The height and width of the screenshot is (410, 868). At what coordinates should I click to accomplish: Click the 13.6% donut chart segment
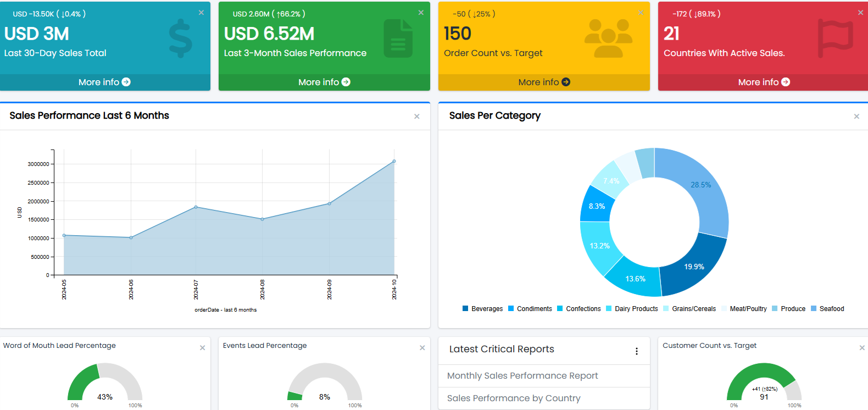pos(635,278)
